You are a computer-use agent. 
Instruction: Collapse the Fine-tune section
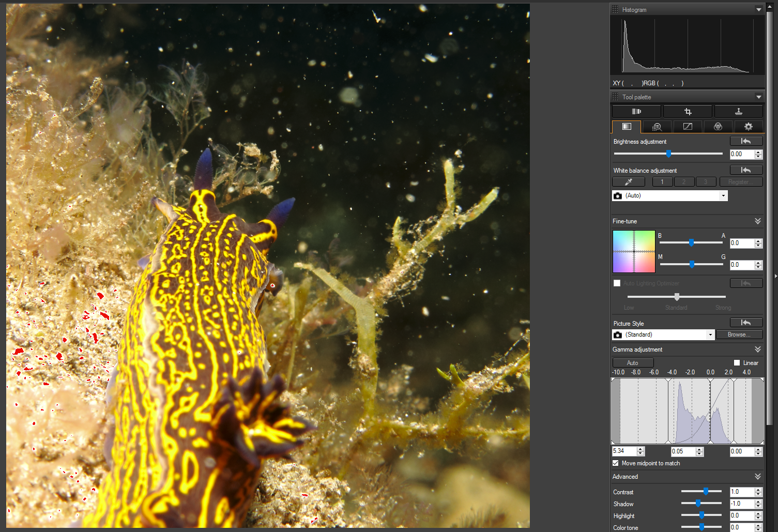point(757,221)
